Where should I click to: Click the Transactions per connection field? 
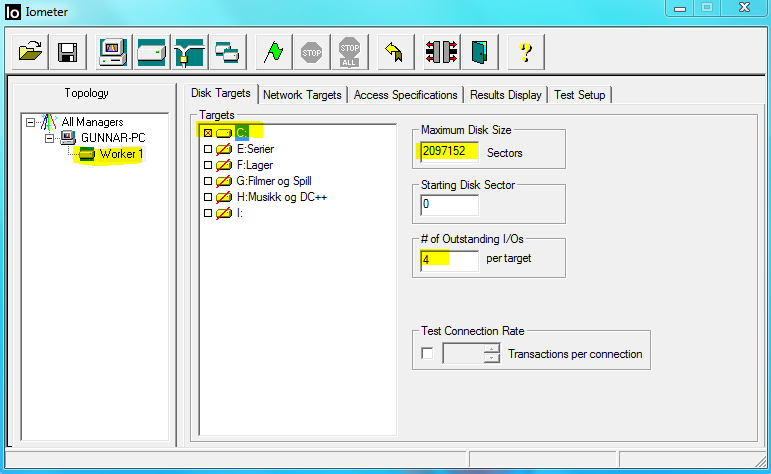(x=463, y=354)
